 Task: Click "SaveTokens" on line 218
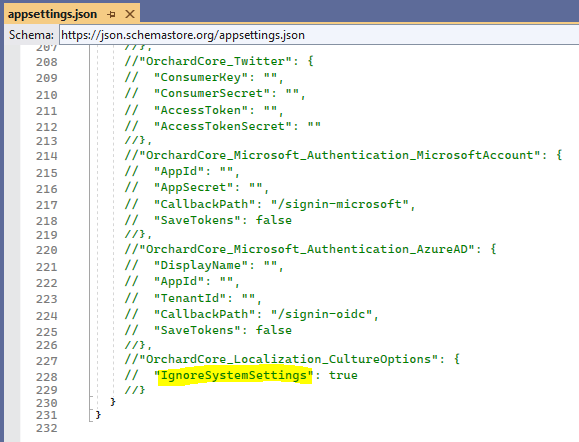coord(197,220)
